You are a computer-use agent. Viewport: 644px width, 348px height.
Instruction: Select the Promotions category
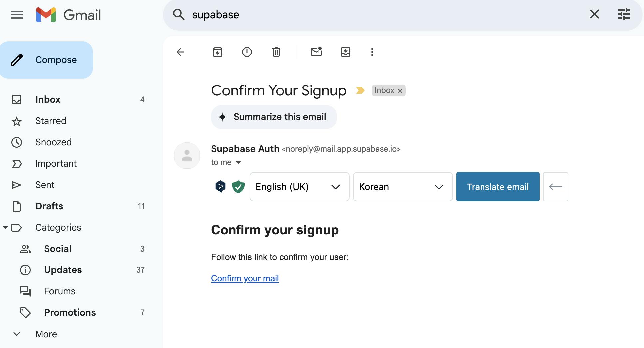point(70,312)
